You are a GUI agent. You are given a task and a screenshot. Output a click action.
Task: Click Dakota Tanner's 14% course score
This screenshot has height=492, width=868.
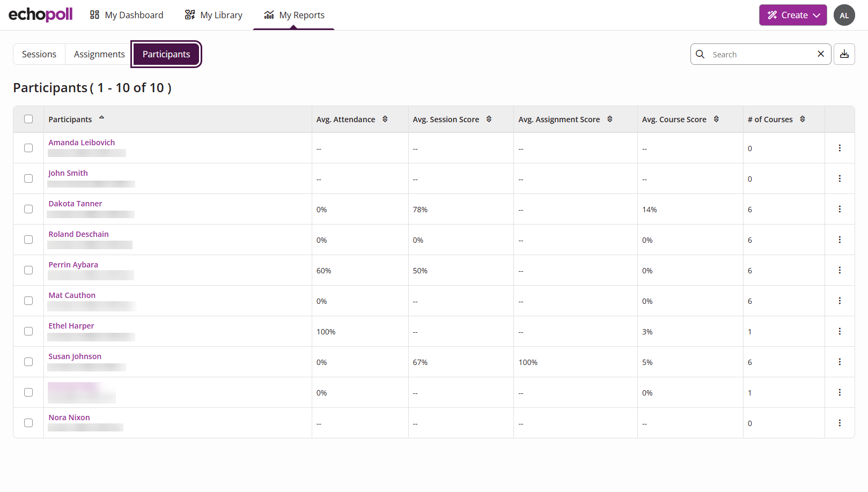(649, 210)
